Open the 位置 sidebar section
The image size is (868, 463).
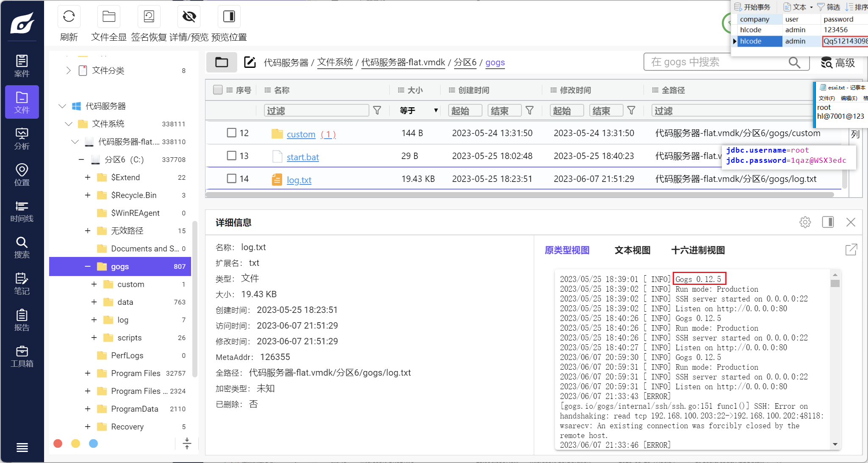pos(22,175)
